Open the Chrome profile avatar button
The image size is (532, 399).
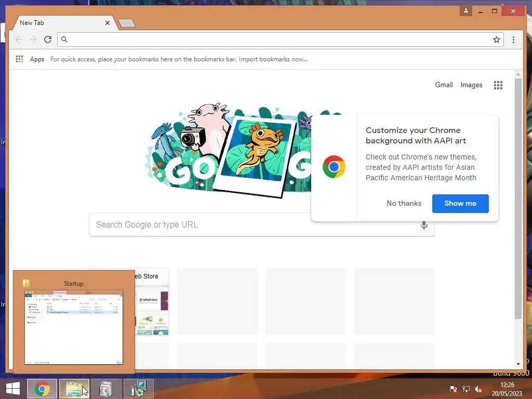(466, 11)
